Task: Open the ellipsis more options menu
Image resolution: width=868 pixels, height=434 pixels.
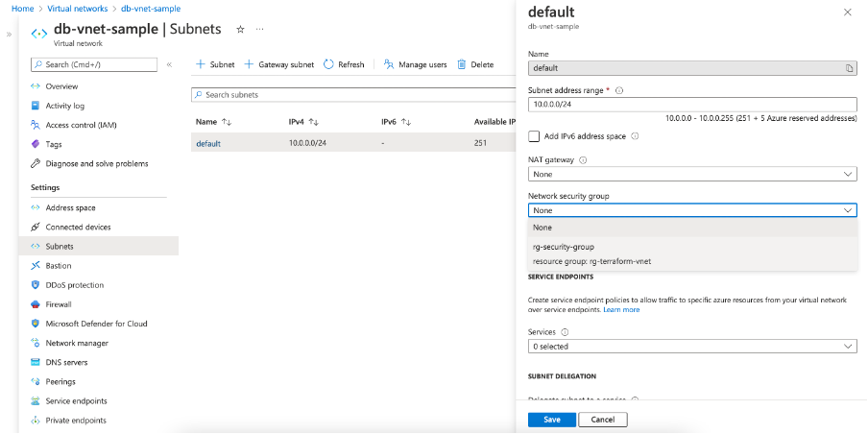Action: [259, 30]
